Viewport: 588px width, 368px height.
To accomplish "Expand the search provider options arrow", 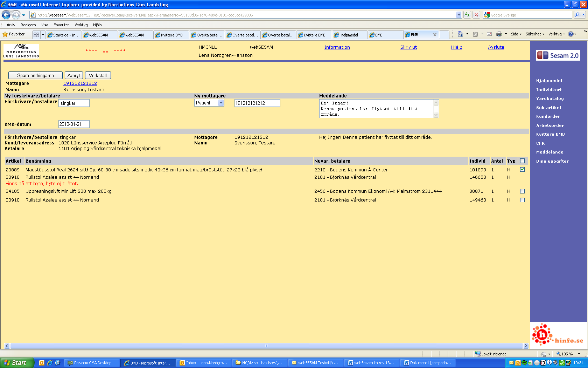I will 584,15.
